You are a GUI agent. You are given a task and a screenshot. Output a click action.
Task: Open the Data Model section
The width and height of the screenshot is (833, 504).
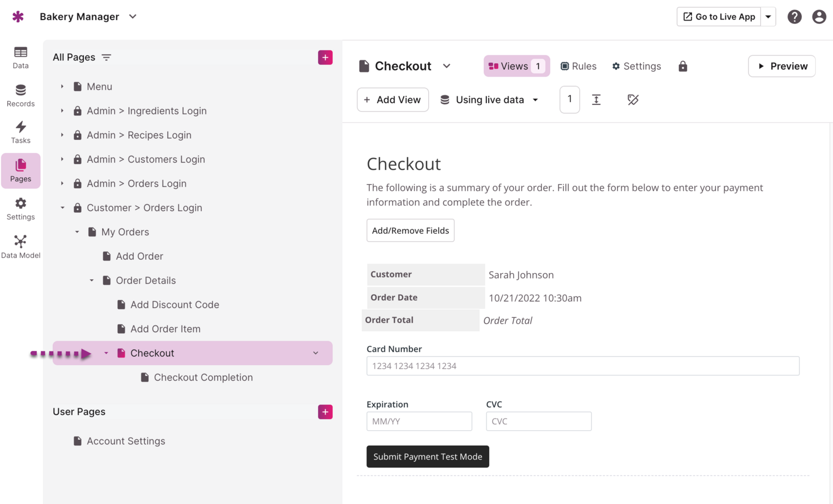[21, 247]
